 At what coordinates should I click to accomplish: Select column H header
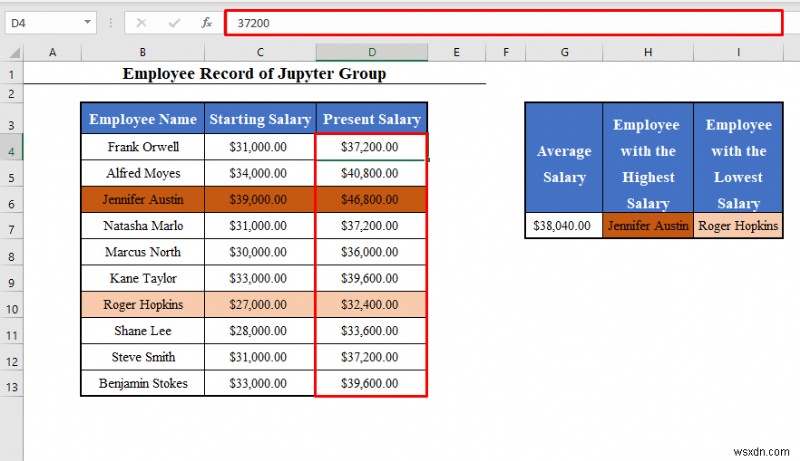[648, 52]
